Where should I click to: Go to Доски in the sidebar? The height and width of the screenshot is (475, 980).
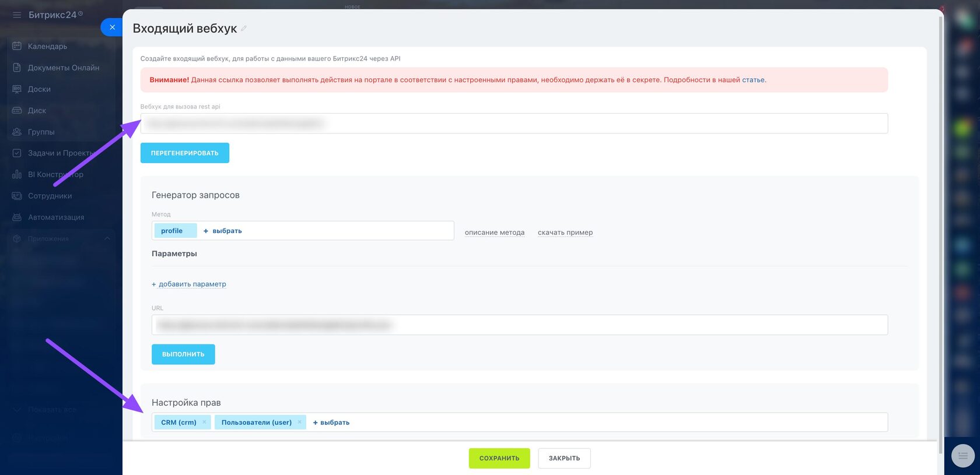(39, 89)
